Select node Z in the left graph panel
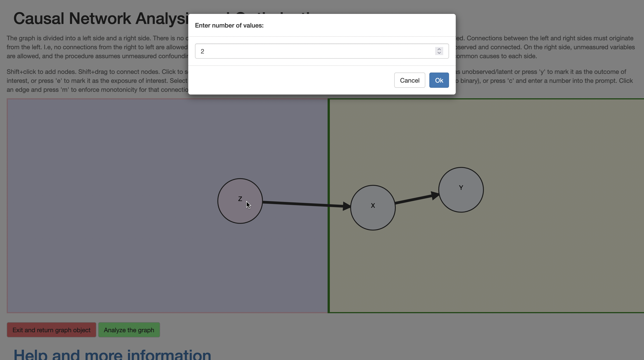644x360 pixels. (x=240, y=201)
